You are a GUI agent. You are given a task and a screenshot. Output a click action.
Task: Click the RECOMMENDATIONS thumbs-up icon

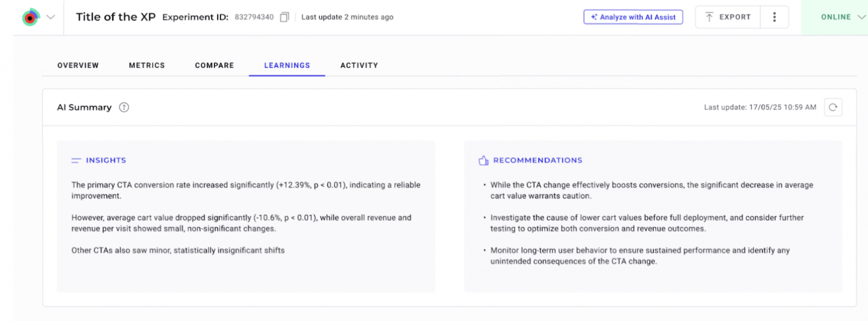coord(483,160)
